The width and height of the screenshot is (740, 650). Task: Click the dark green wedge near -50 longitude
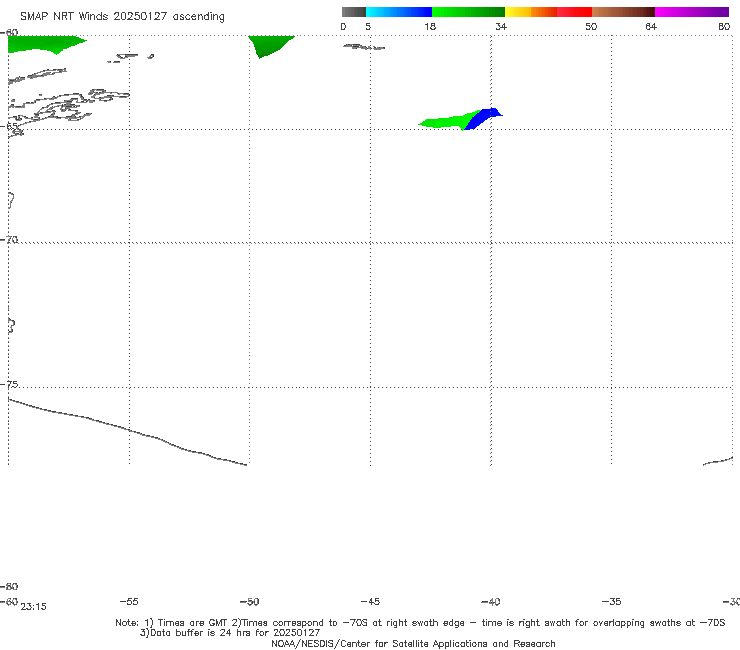click(x=268, y=45)
